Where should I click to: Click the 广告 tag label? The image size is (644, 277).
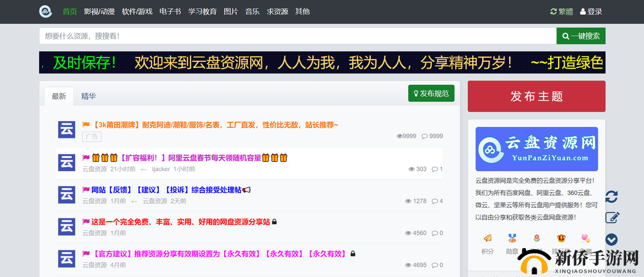click(91, 137)
